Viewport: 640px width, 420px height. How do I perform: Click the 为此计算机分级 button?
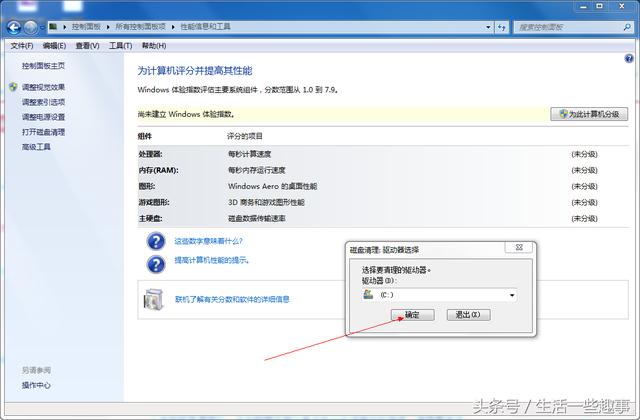[x=589, y=114]
